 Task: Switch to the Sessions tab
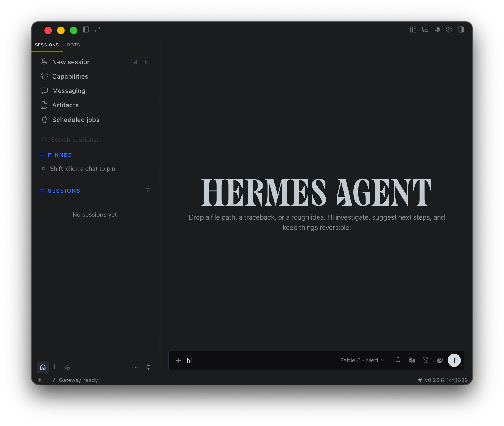[47, 45]
